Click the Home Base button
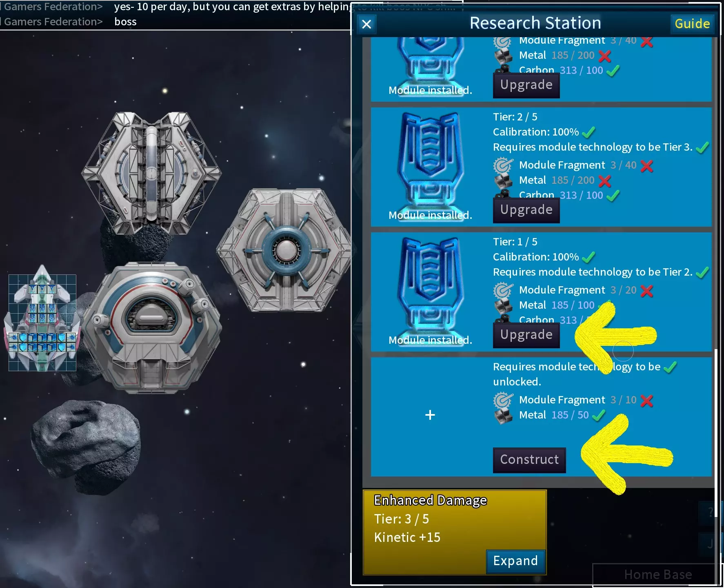This screenshot has width=724, height=588. (x=658, y=575)
